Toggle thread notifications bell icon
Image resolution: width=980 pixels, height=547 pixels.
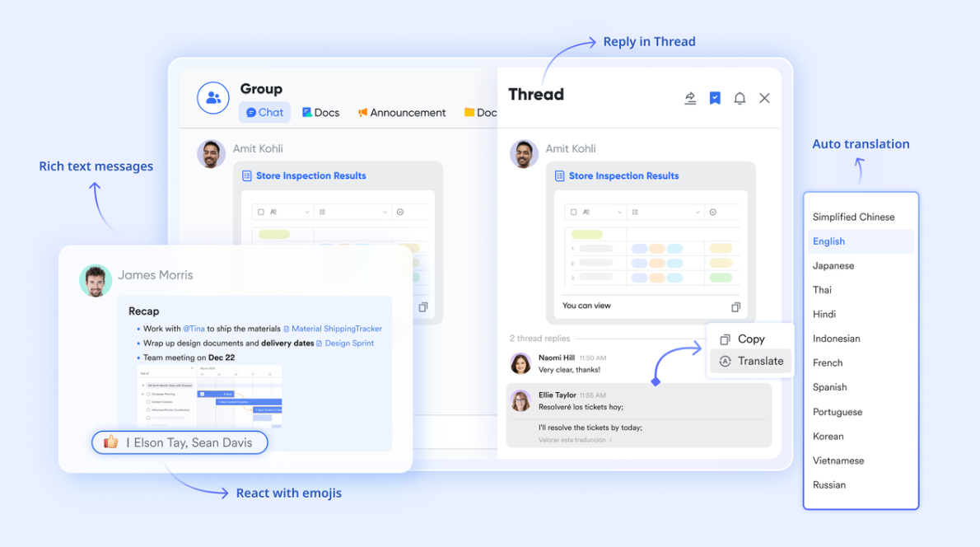click(x=740, y=98)
